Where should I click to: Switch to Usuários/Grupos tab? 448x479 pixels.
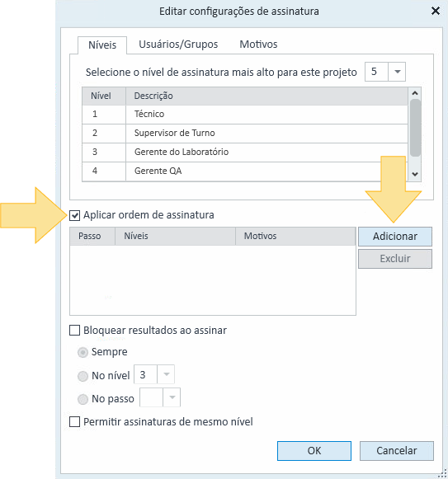178,45
